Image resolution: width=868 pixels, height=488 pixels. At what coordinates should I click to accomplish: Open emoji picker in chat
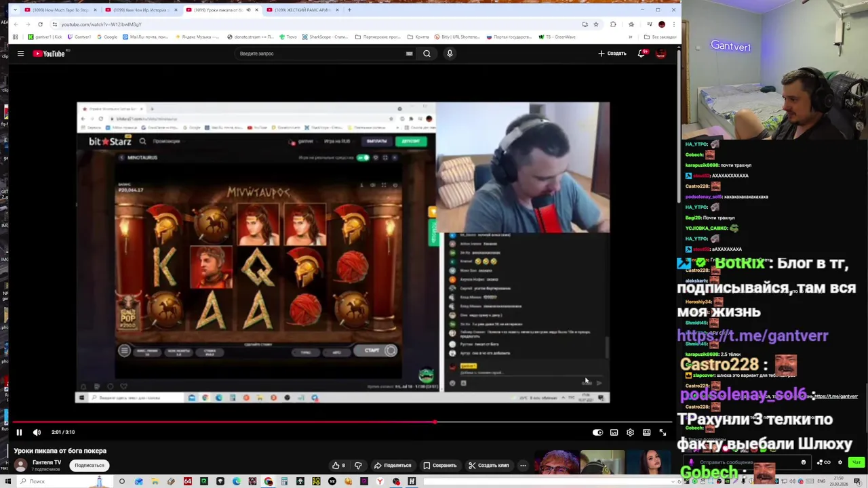[x=804, y=462]
